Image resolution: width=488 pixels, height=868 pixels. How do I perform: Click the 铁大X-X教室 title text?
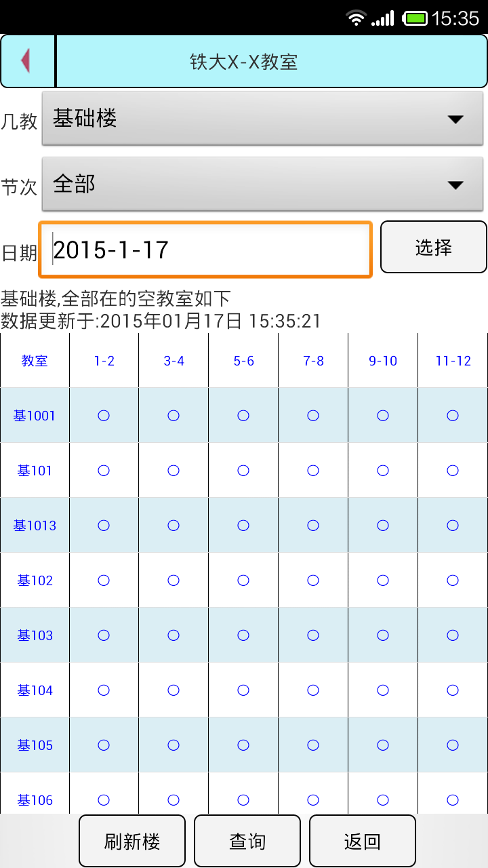click(244, 62)
